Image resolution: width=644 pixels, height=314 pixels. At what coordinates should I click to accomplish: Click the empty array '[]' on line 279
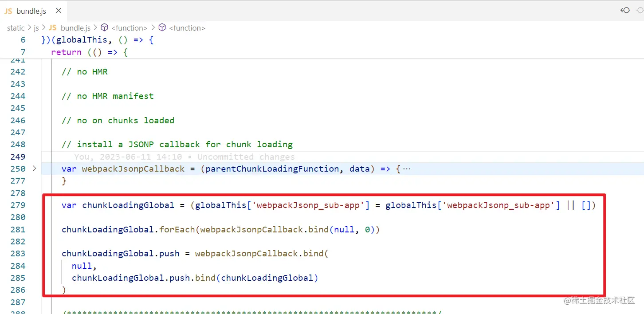pyautogui.click(x=586, y=205)
